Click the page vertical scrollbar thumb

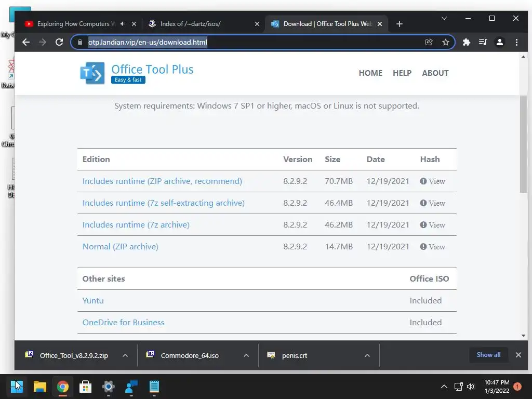[x=523, y=144]
